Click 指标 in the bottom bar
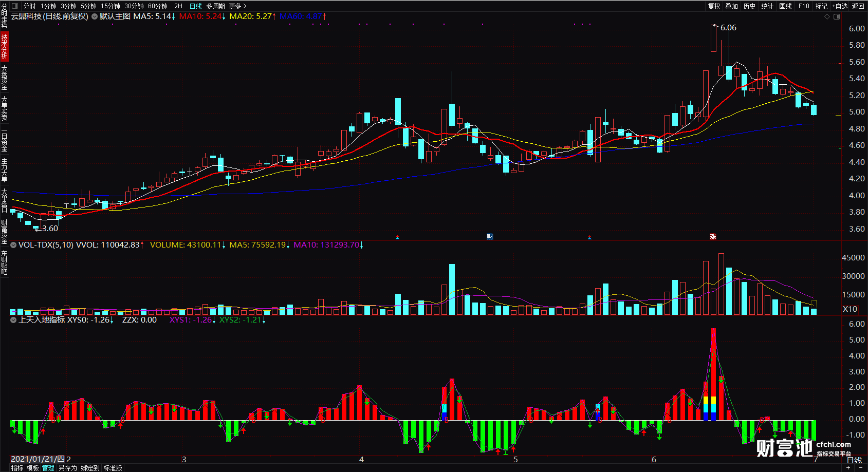Viewport: 868px width, 472px height. tap(17, 468)
